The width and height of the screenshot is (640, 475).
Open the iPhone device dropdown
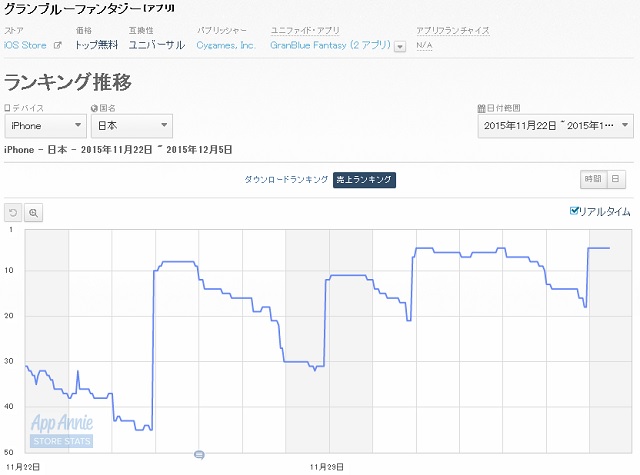46,126
